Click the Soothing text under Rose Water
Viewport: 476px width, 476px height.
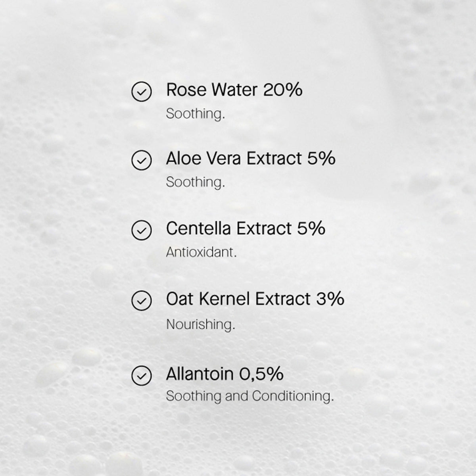tap(195, 114)
